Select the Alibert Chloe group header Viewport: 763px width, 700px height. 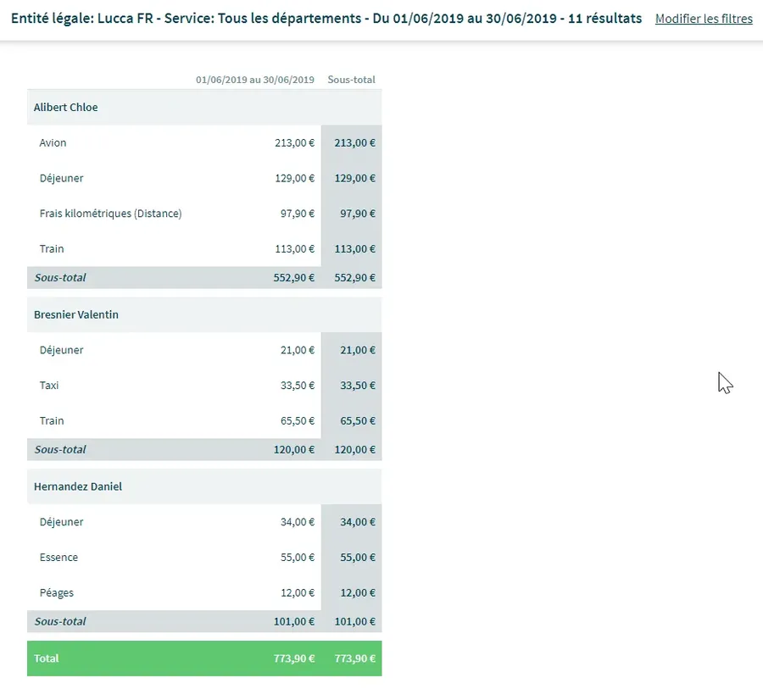click(x=66, y=108)
